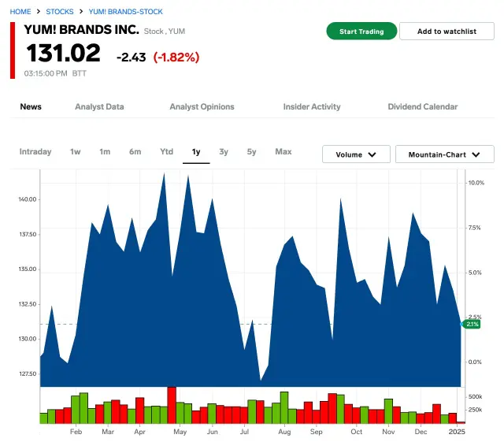Open the Analyst Opinions tab

point(202,106)
